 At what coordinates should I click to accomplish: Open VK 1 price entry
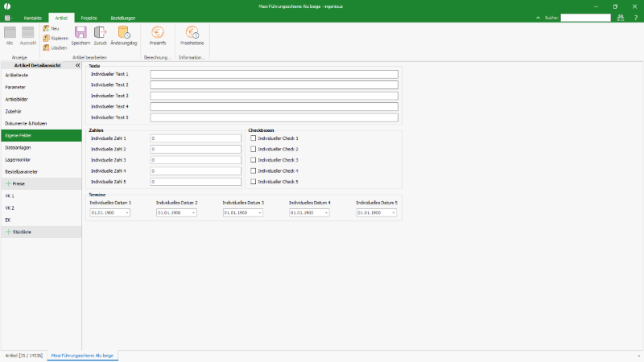[x=41, y=195]
